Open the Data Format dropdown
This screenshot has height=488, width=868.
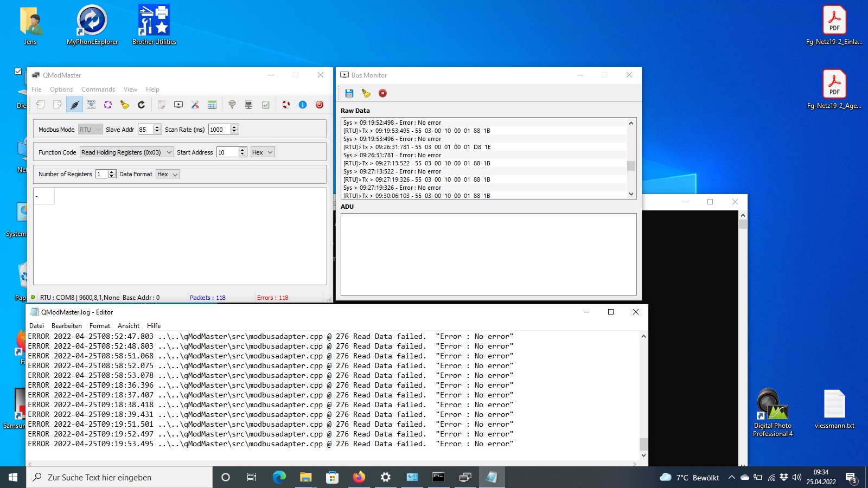(168, 174)
